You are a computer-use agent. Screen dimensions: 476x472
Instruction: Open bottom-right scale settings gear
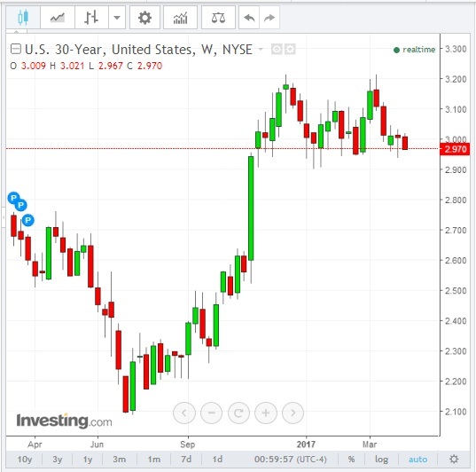point(454,459)
